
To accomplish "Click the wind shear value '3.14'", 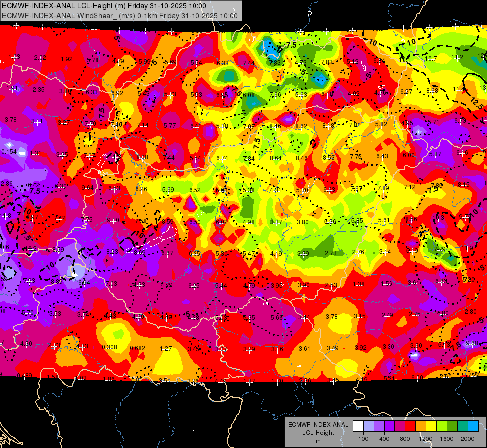I will (x=385, y=252).
